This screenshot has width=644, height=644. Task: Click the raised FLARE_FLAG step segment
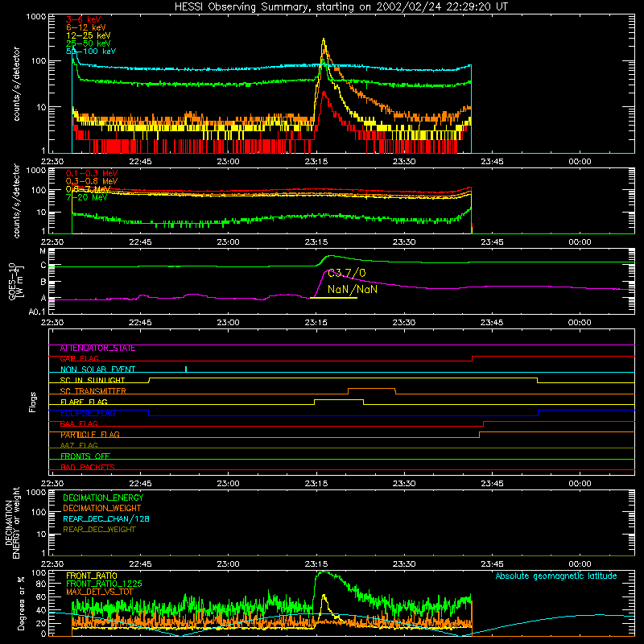tap(339, 399)
